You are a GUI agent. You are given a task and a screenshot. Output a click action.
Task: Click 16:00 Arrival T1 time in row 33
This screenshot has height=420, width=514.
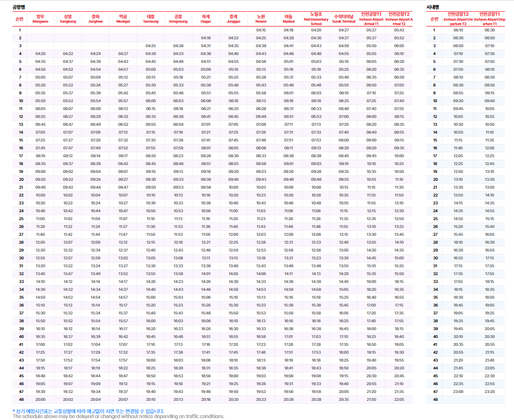(371, 282)
